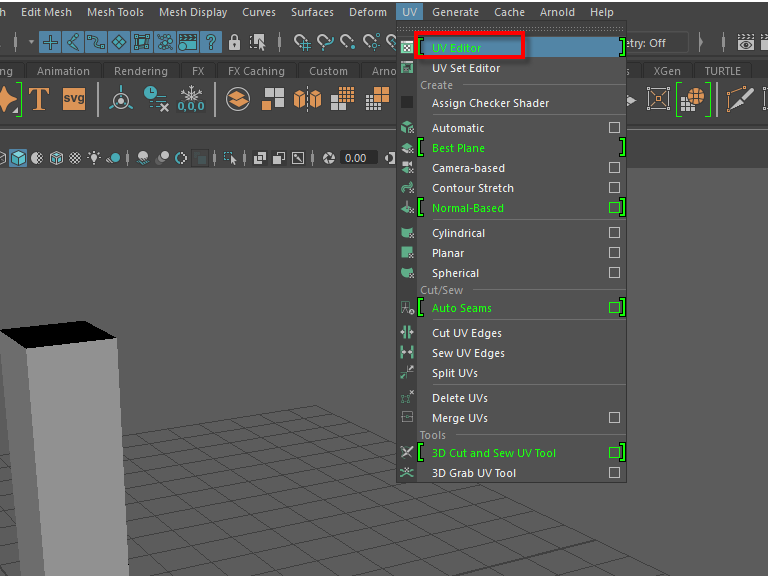
Task: Click Assign Checker Shader
Action: tap(490, 103)
